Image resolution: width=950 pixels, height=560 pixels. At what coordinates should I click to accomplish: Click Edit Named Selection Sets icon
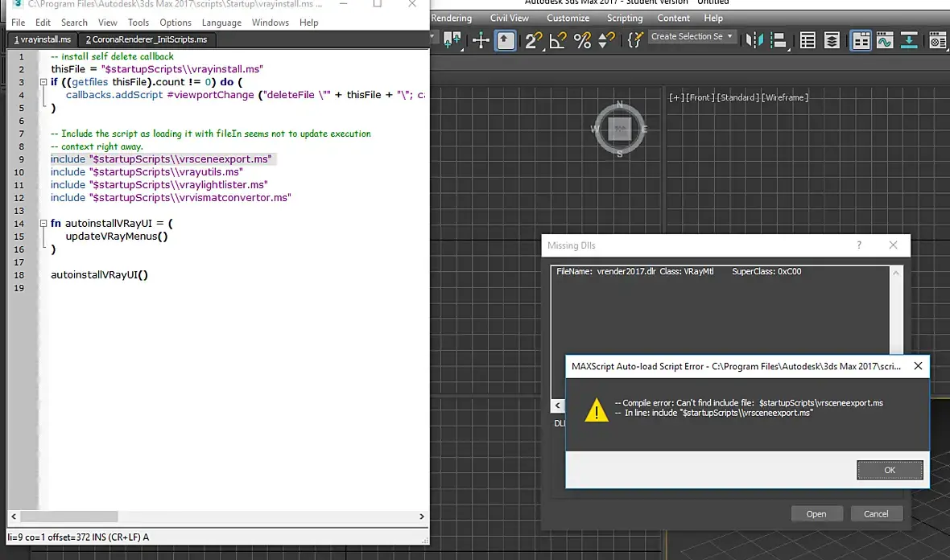pos(635,40)
